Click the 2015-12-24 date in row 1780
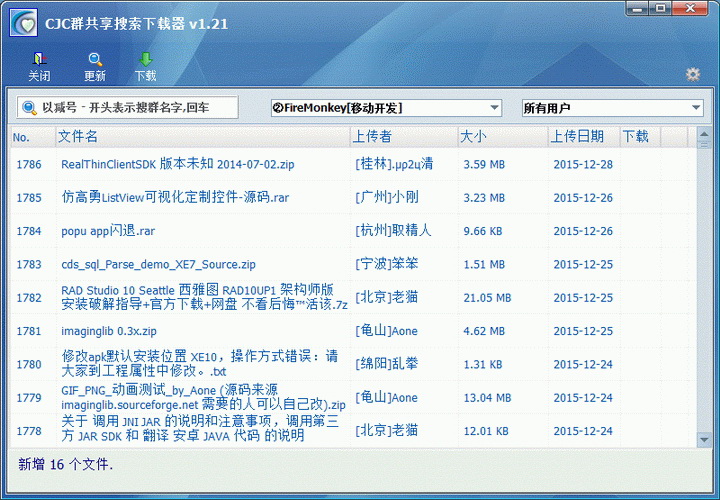Image resolution: width=720 pixels, height=500 pixels. click(583, 365)
